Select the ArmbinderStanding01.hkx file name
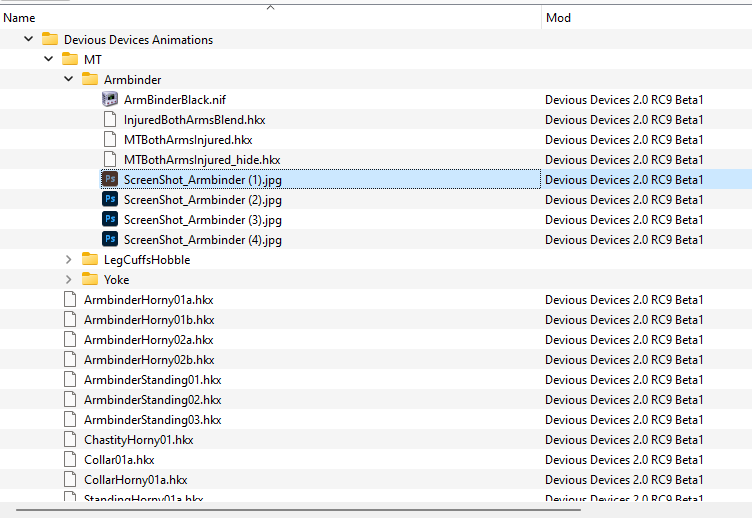 click(x=153, y=380)
